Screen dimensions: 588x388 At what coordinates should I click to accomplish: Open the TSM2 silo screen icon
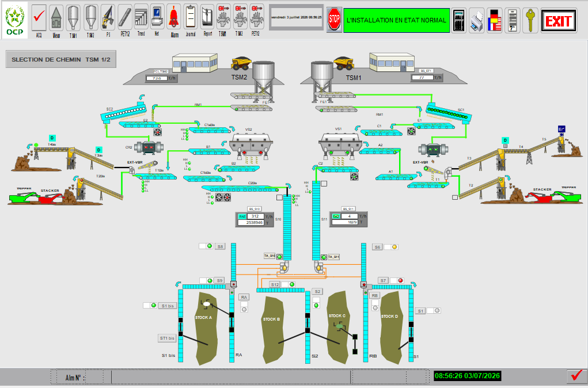coord(91,18)
